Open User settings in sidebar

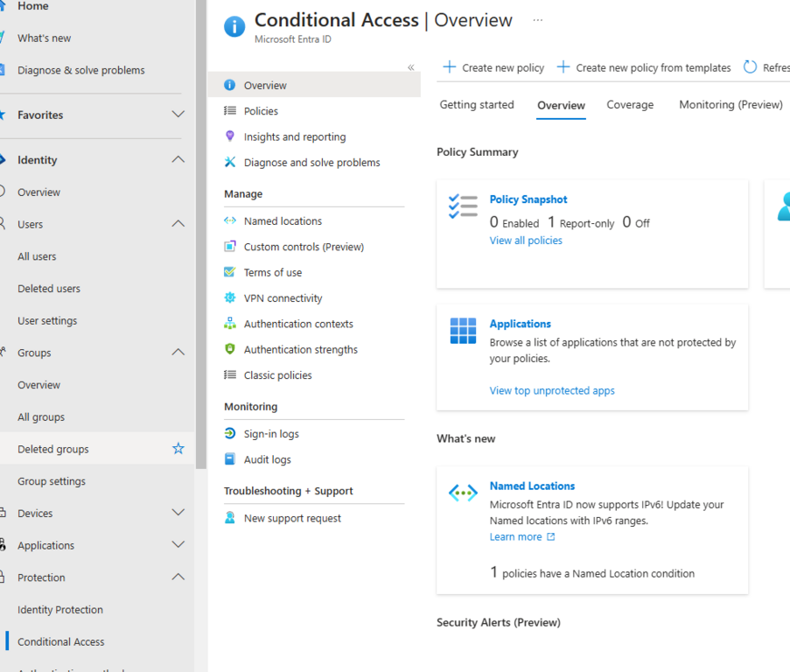click(x=47, y=321)
